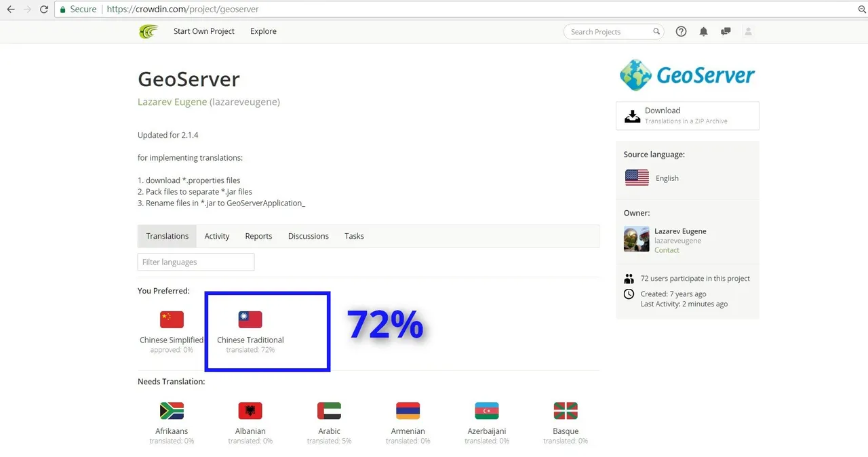
Task: Click 'Last Activity: 2 minutes ago' text
Action: pos(684,304)
